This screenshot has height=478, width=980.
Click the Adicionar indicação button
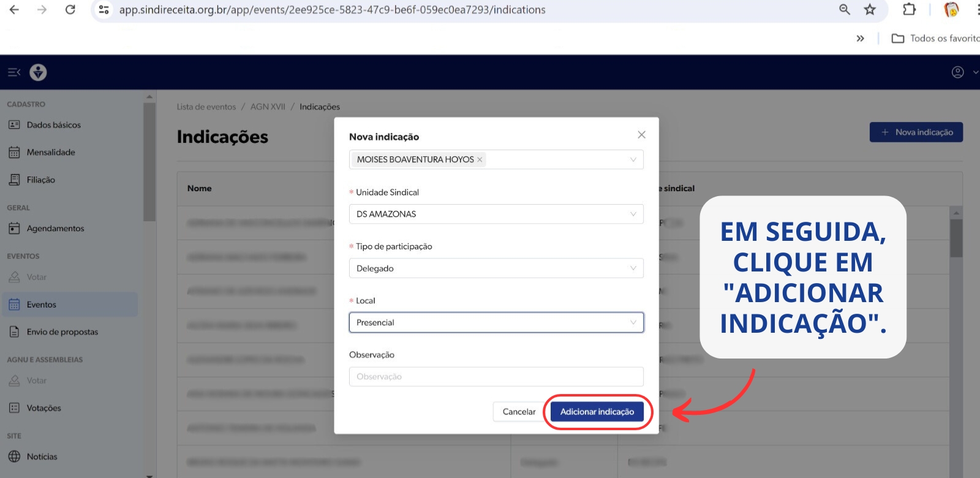[597, 412]
